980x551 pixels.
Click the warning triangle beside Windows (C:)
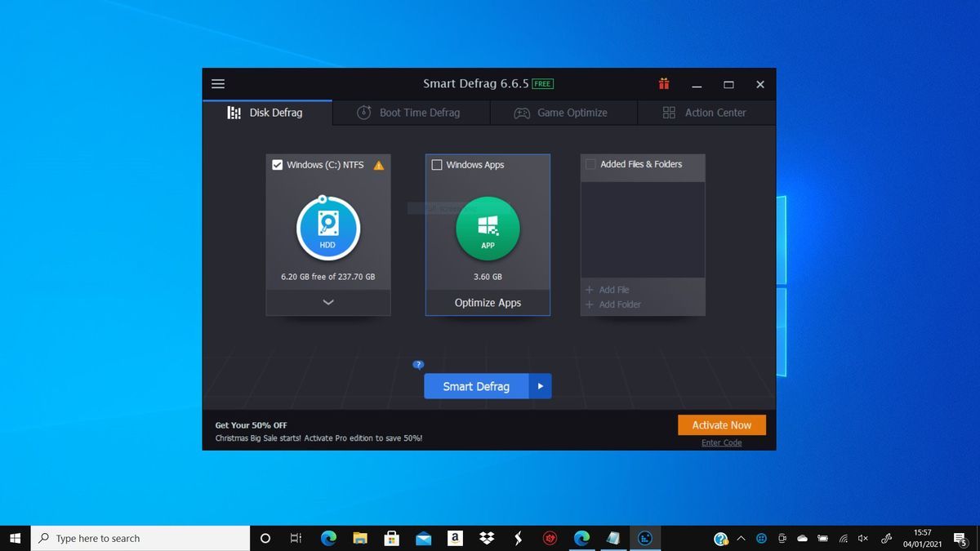(x=378, y=165)
